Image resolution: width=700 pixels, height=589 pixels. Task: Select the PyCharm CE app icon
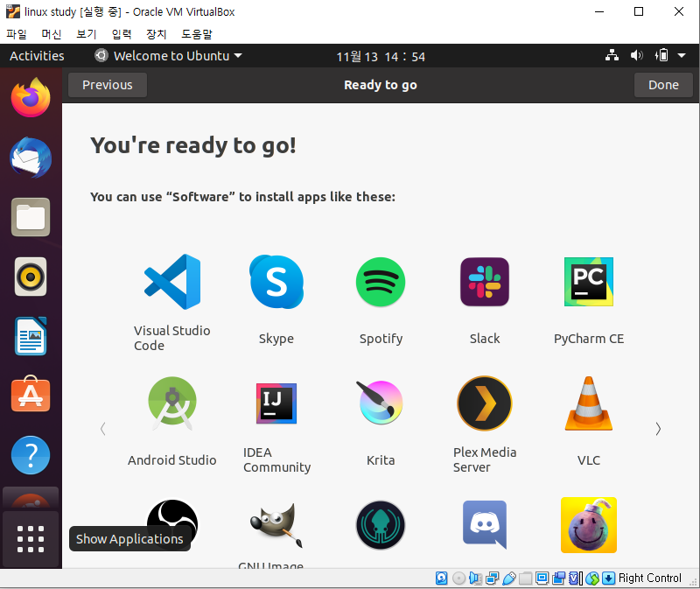[x=588, y=282]
